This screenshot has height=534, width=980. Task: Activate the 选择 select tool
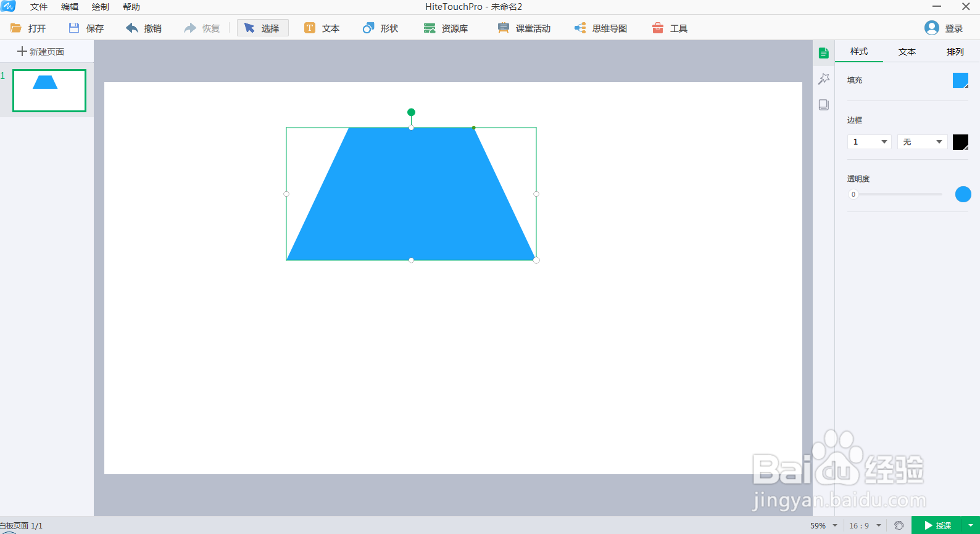click(x=263, y=28)
